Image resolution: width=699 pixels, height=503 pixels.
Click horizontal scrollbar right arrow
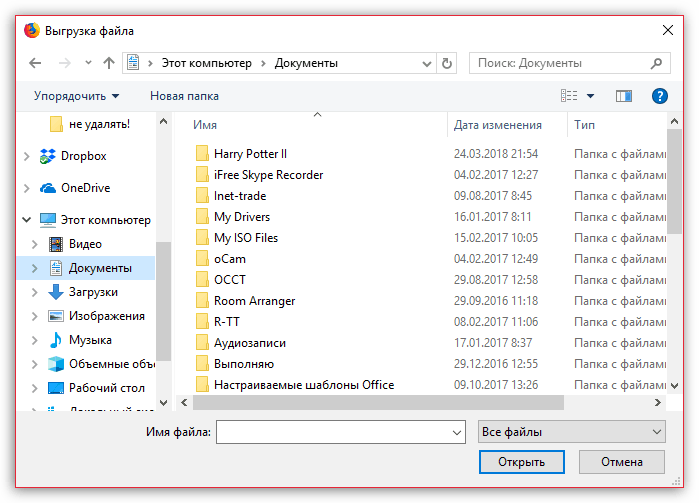(658, 402)
